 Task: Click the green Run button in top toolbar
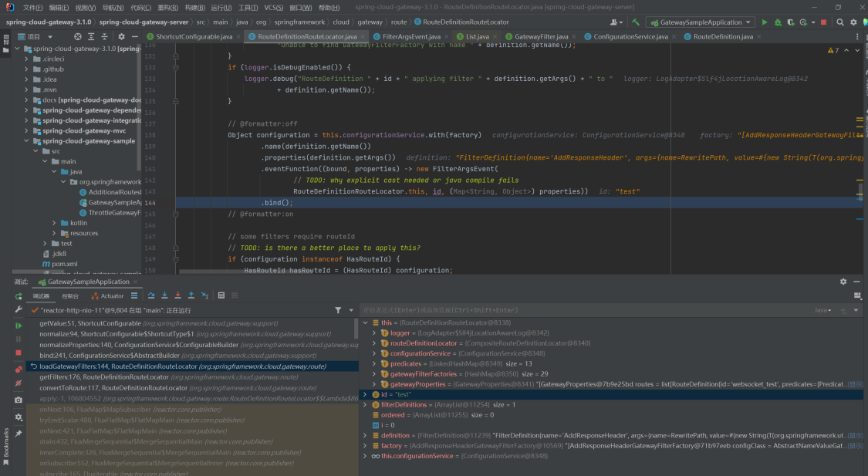tap(765, 22)
